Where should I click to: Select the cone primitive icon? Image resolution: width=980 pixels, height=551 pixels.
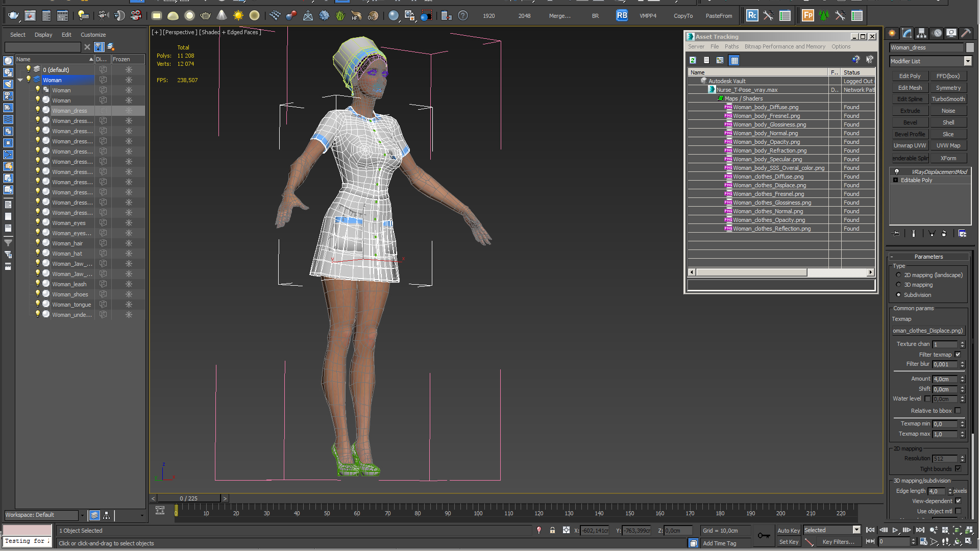pos(222,16)
